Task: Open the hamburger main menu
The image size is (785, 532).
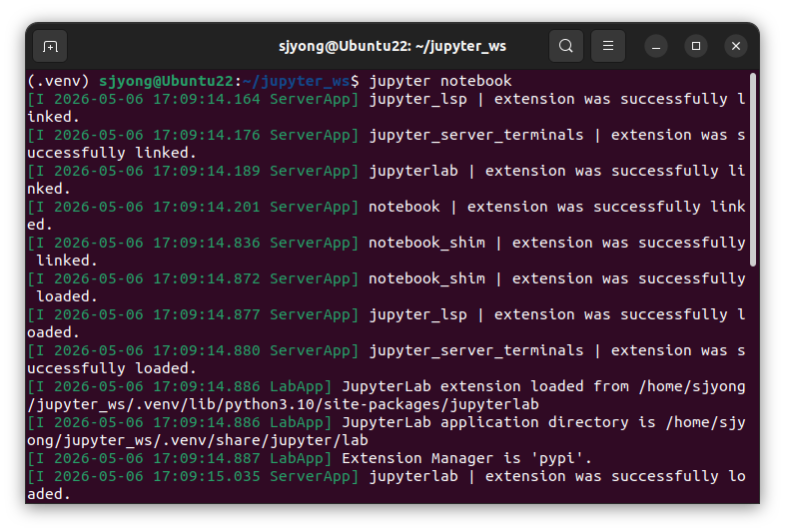Action: pos(608,46)
